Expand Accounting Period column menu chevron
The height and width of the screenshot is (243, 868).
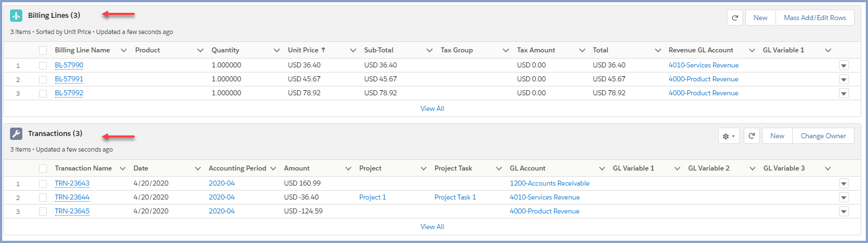[x=273, y=169]
